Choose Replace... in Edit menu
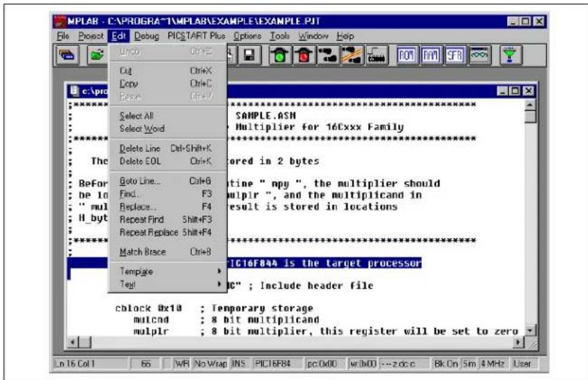 pyautogui.click(x=167, y=207)
